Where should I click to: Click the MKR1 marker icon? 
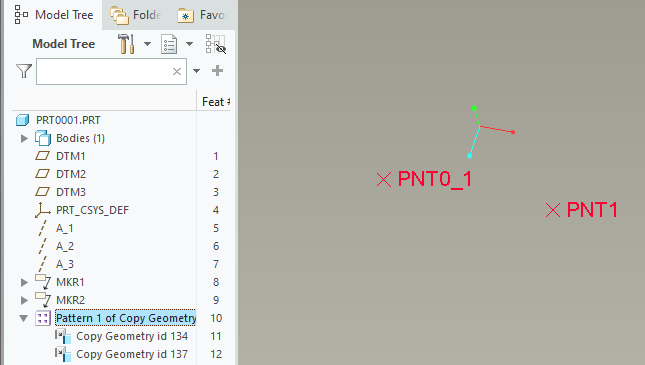point(43,281)
